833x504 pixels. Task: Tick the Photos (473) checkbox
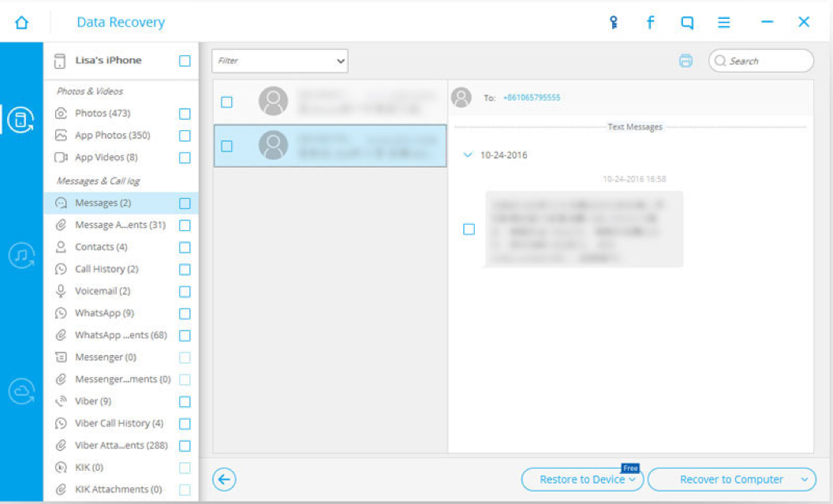[185, 114]
